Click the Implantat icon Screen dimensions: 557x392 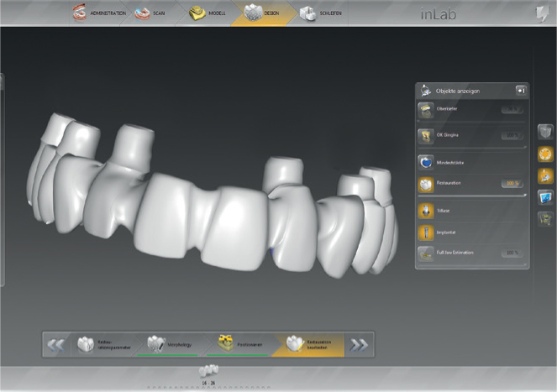pyautogui.click(x=426, y=231)
